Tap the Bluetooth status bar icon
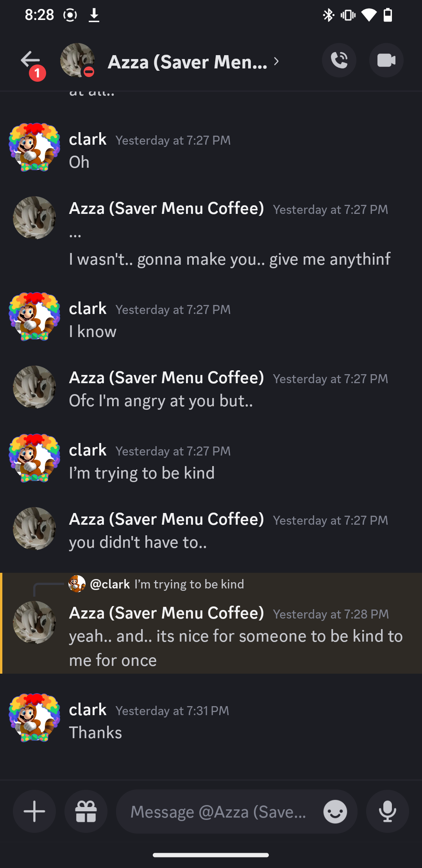 pyautogui.click(x=328, y=15)
